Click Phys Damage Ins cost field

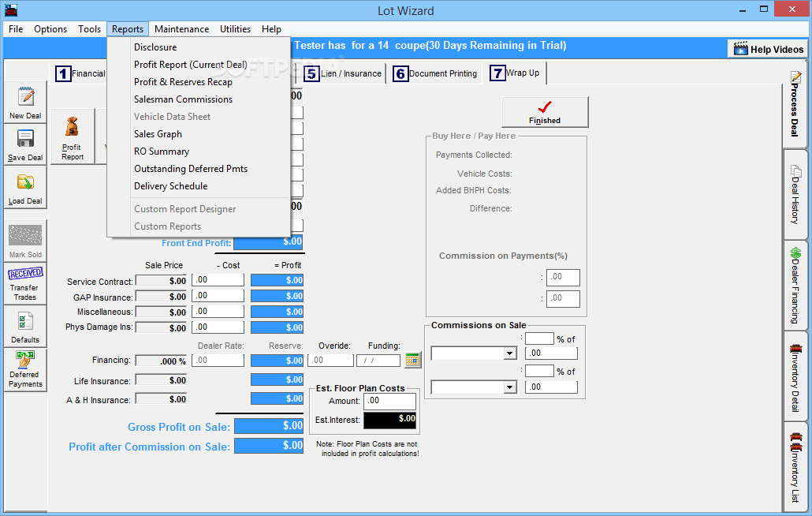(218, 327)
